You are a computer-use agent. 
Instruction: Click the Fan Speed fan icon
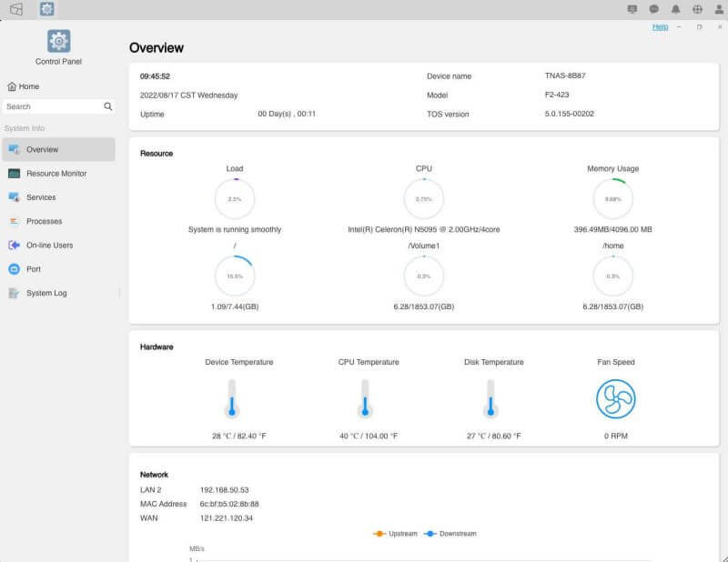pyautogui.click(x=616, y=398)
